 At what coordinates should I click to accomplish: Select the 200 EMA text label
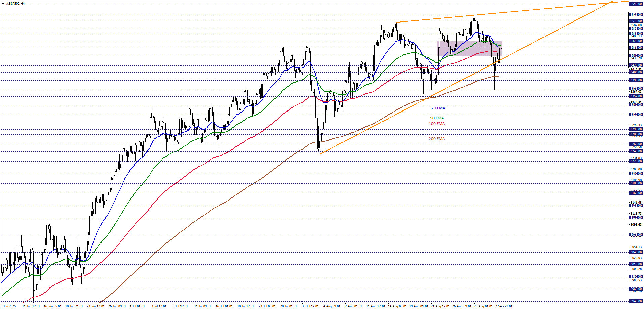coord(437,139)
